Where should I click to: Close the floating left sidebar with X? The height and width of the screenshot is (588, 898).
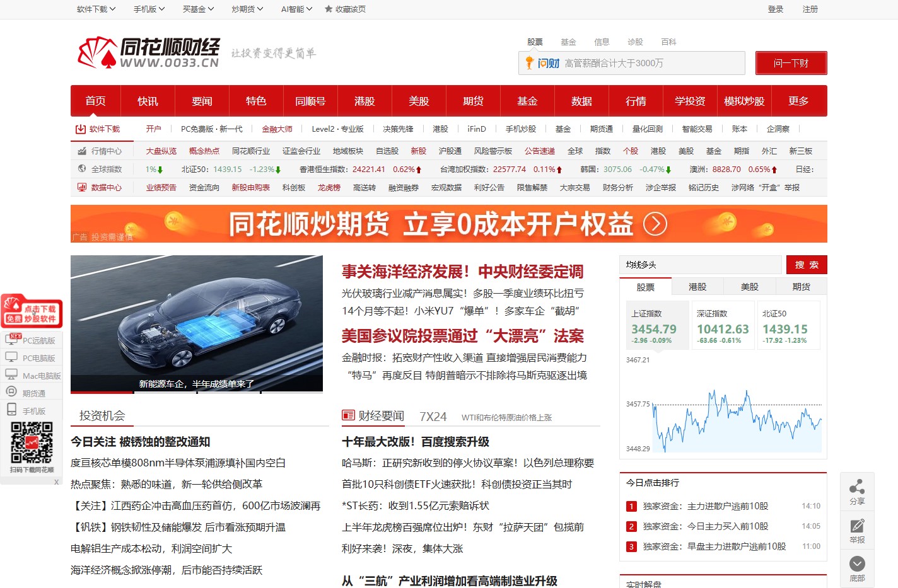click(x=56, y=481)
